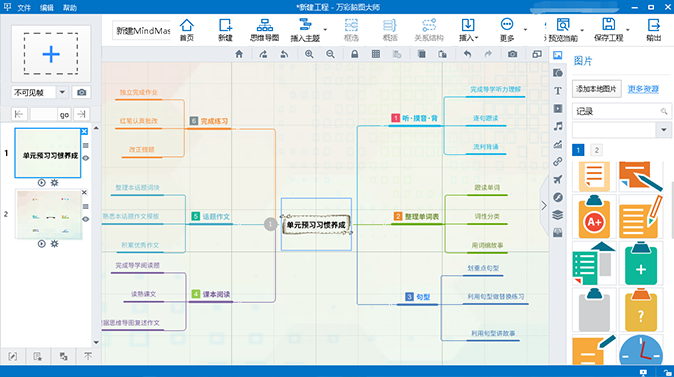This screenshot has width=674, height=377.
Task: Open the 文件 menu
Action: pos(24,8)
